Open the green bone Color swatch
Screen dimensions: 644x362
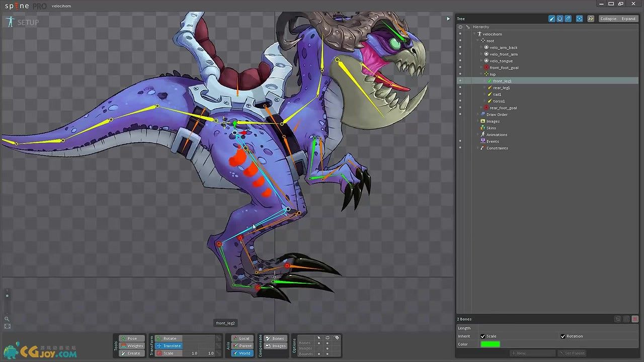(490, 344)
